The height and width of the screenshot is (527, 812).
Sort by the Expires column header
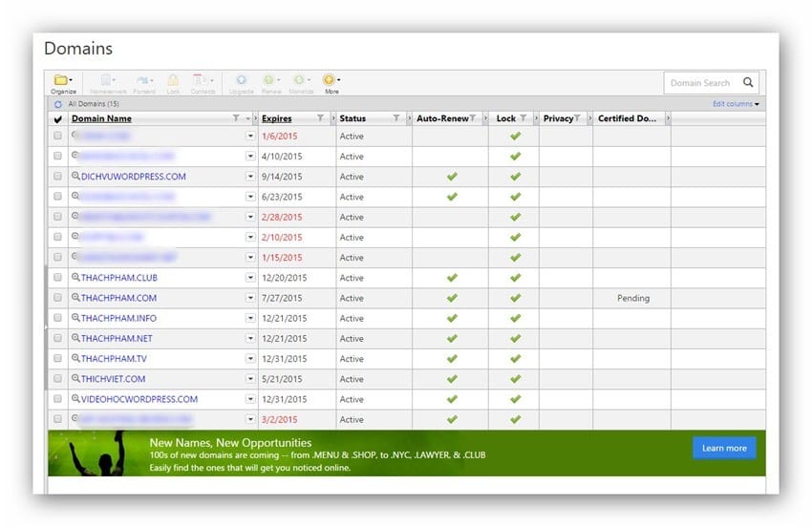tap(276, 118)
